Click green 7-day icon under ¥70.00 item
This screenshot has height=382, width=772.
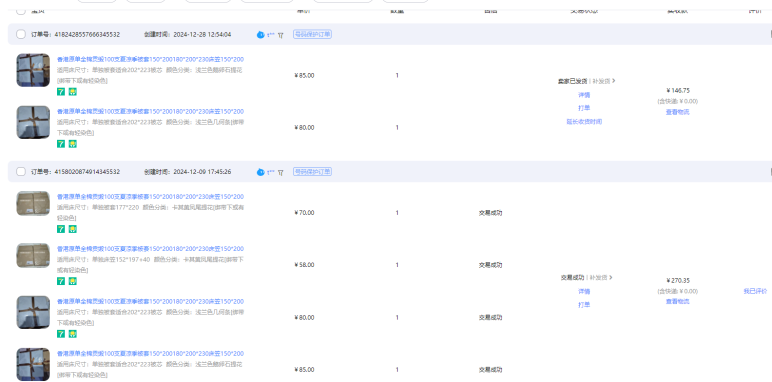[61, 229]
